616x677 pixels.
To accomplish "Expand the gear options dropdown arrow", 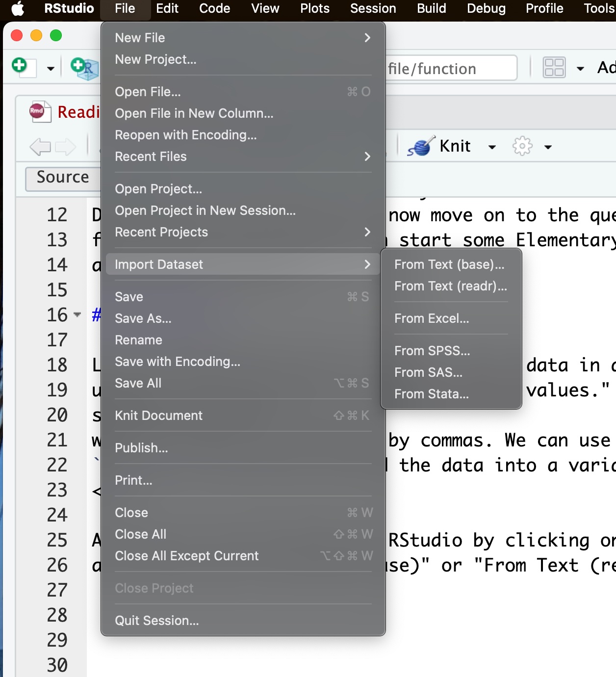I will point(548,147).
